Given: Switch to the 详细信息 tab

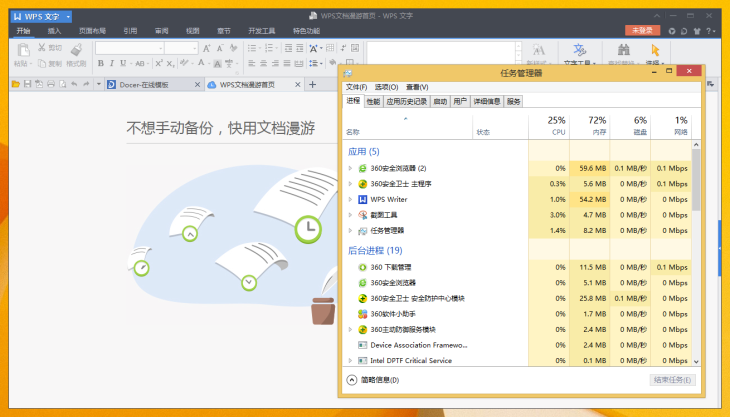Looking at the screenshot, I should (x=487, y=101).
